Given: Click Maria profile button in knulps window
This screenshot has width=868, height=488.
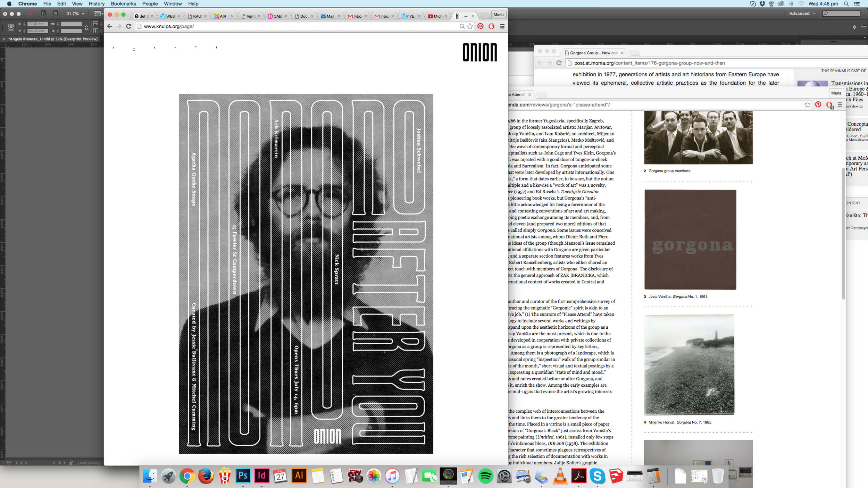Looking at the screenshot, I should (499, 15).
